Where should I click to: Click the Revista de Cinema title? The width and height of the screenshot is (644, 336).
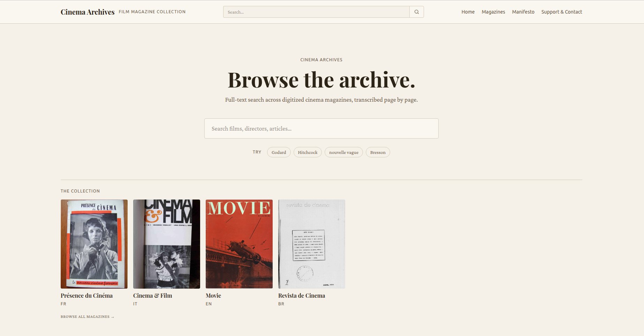302,296
